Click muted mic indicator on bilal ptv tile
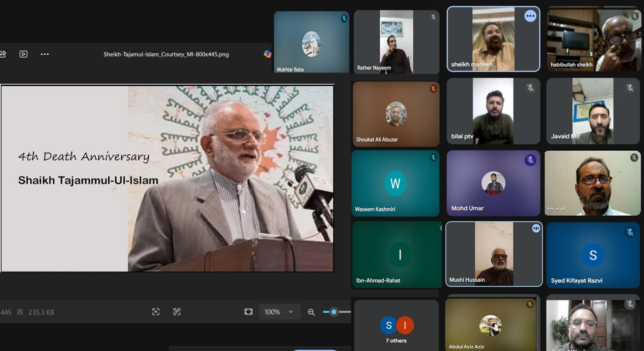The image size is (644, 351). pos(530,88)
